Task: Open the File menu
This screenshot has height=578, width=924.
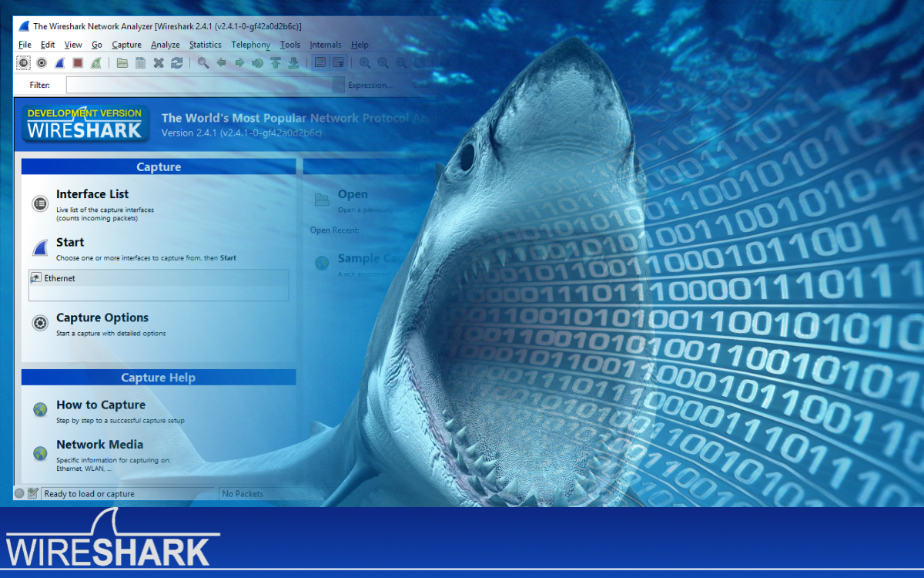Action: 25,45
